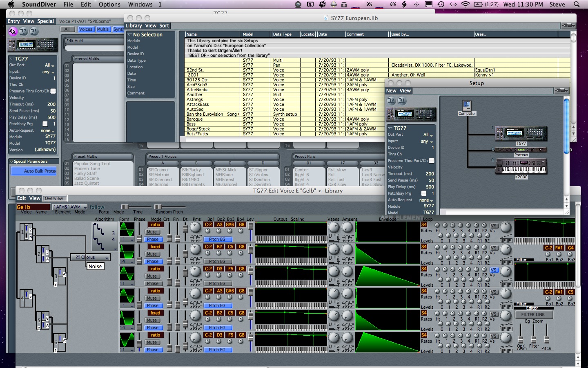Open the Out Port dropdown in the Setup window
Screen dimensions: 588x368
click(x=428, y=135)
